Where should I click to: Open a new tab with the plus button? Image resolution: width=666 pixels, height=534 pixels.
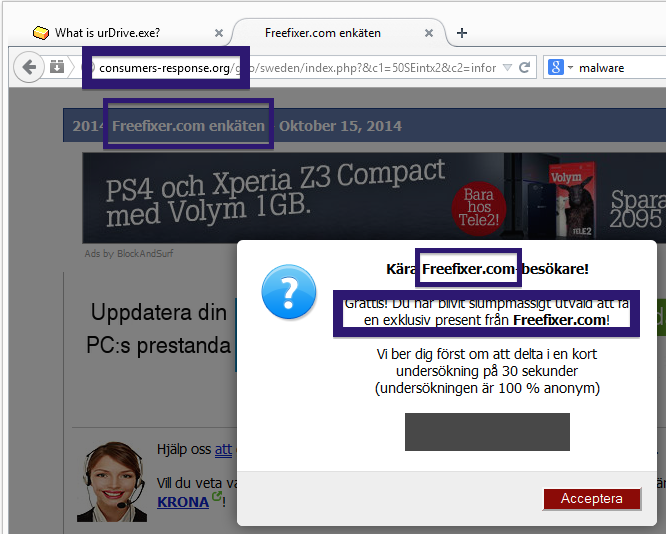pos(462,33)
